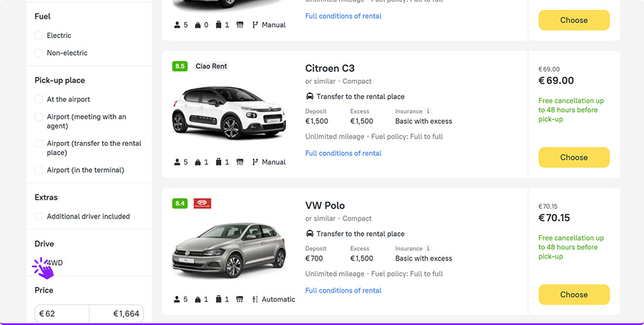The image size is (644, 325).
Task: Click the 8.5 rating badge for Ciao Rent
Action: 180,66
